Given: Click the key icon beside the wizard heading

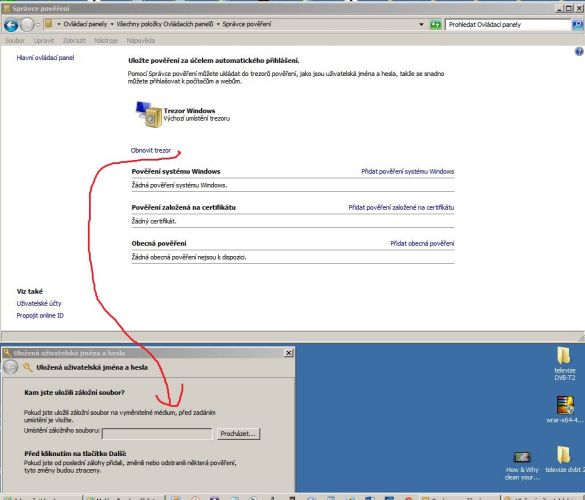Looking at the screenshot, I should (x=27, y=367).
